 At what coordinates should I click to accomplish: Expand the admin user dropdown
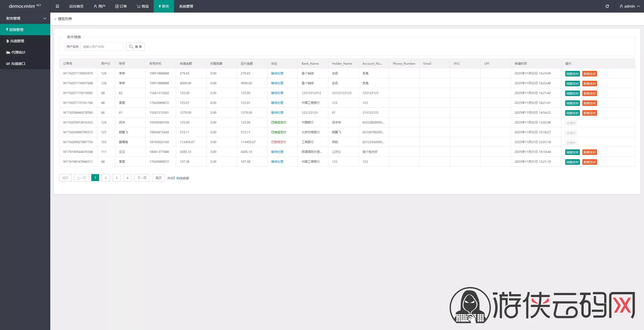[x=630, y=6]
